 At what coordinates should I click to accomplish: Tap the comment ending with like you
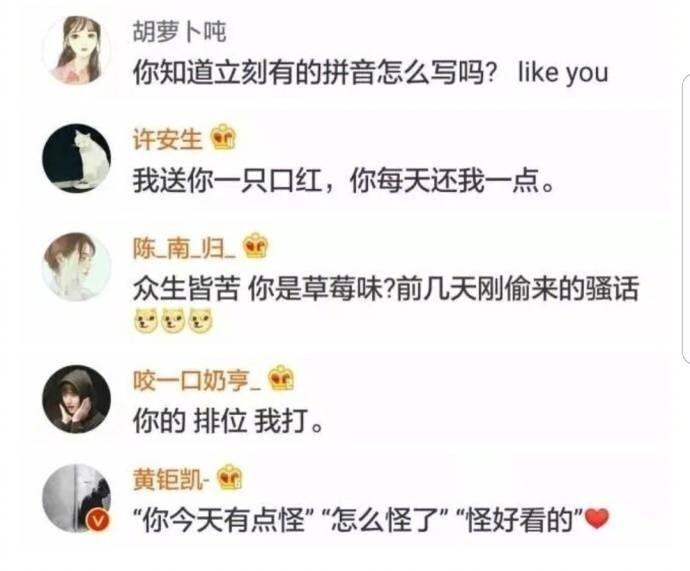[x=371, y=73]
